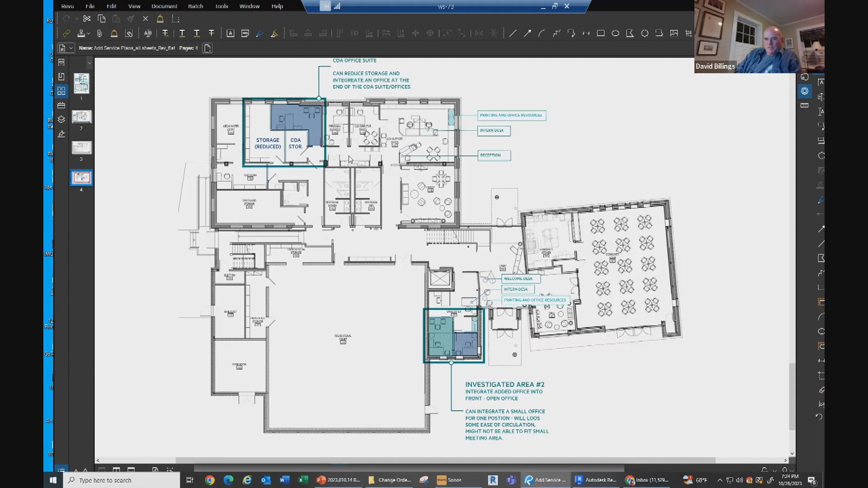Expand the left panel dropdown chevron
Screen dimensions: 868x488
click(x=89, y=63)
